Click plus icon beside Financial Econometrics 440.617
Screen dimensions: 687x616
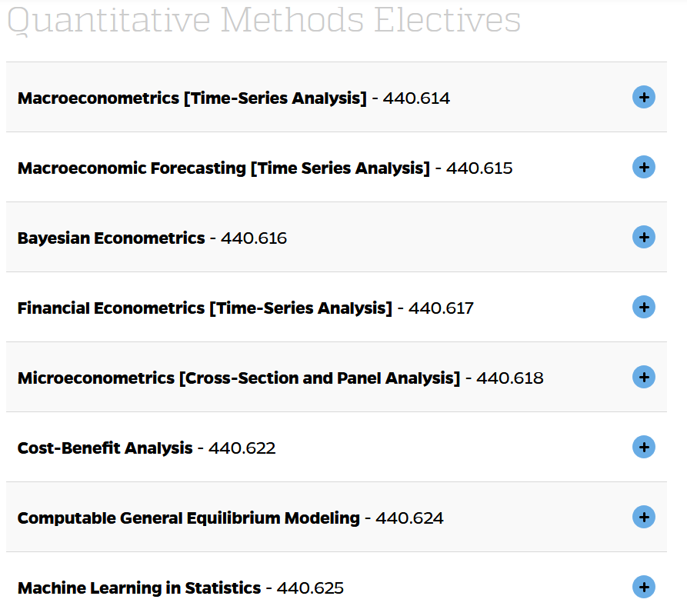click(x=644, y=307)
